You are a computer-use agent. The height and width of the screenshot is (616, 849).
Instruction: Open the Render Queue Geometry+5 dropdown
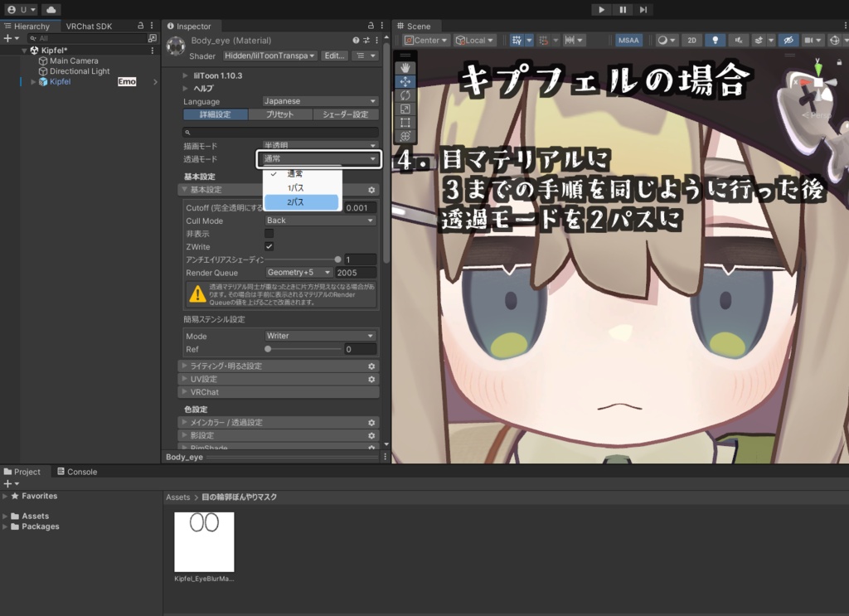tap(298, 272)
